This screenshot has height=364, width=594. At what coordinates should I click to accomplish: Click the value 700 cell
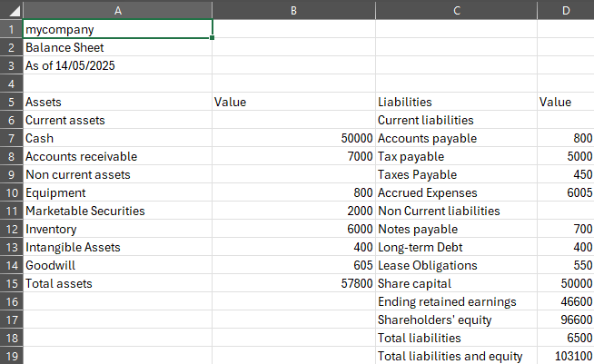[x=566, y=229]
